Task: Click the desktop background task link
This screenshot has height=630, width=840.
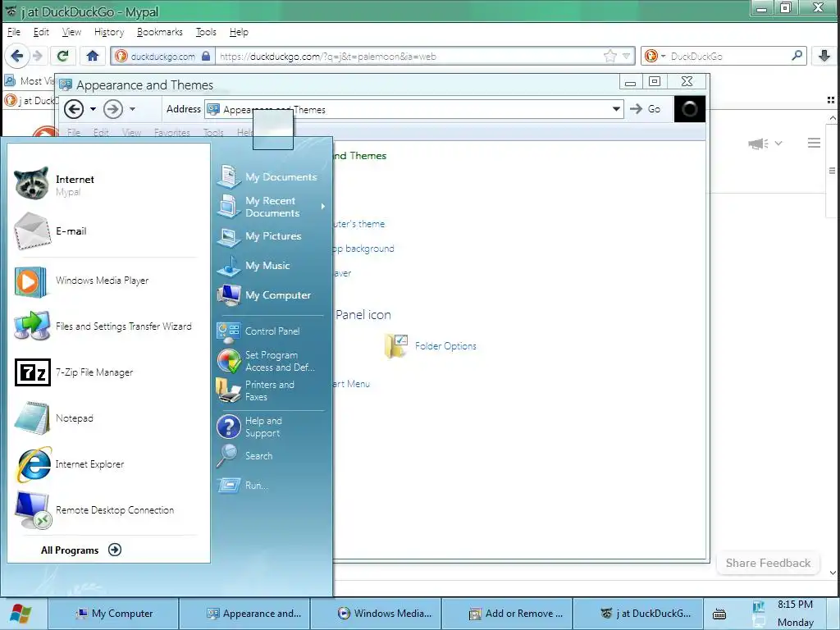Action: [x=363, y=249]
